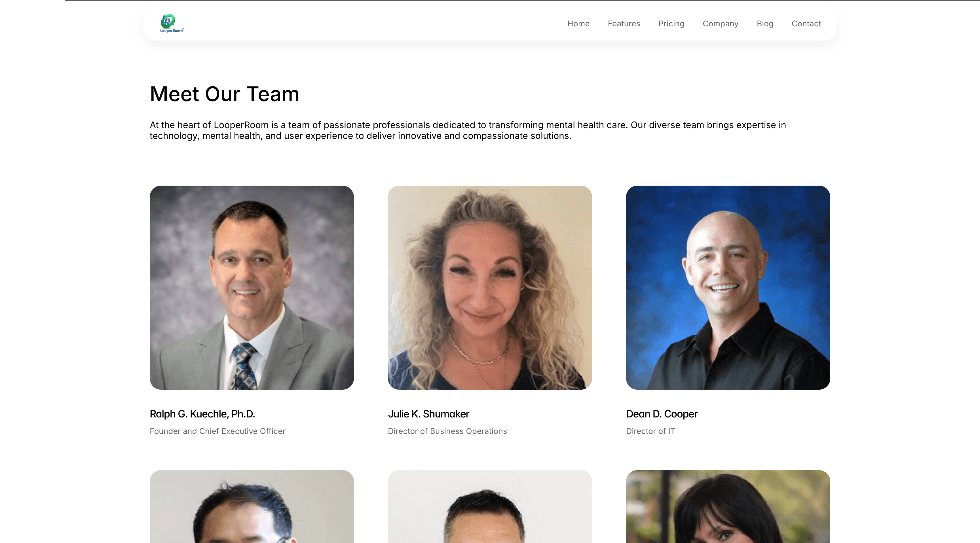Click the bottom-middle team member photo

(x=490, y=506)
